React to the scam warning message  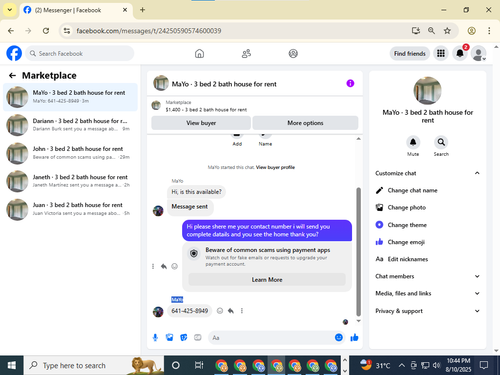(x=174, y=266)
